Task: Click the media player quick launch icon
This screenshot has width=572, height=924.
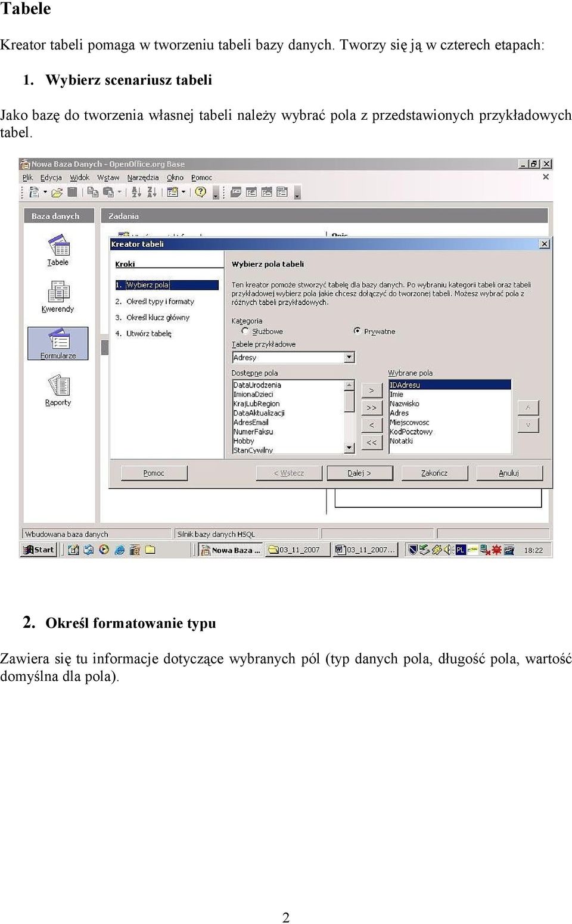Action: coord(104,550)
